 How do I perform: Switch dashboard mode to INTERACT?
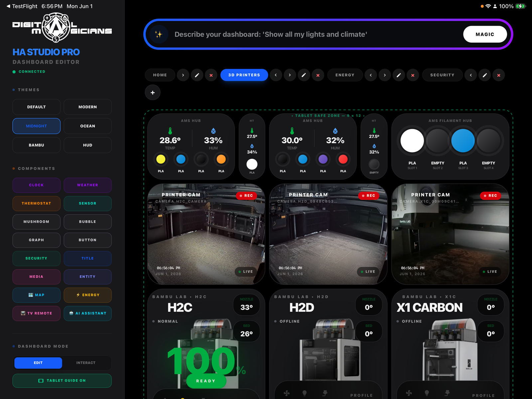point(86,363)
